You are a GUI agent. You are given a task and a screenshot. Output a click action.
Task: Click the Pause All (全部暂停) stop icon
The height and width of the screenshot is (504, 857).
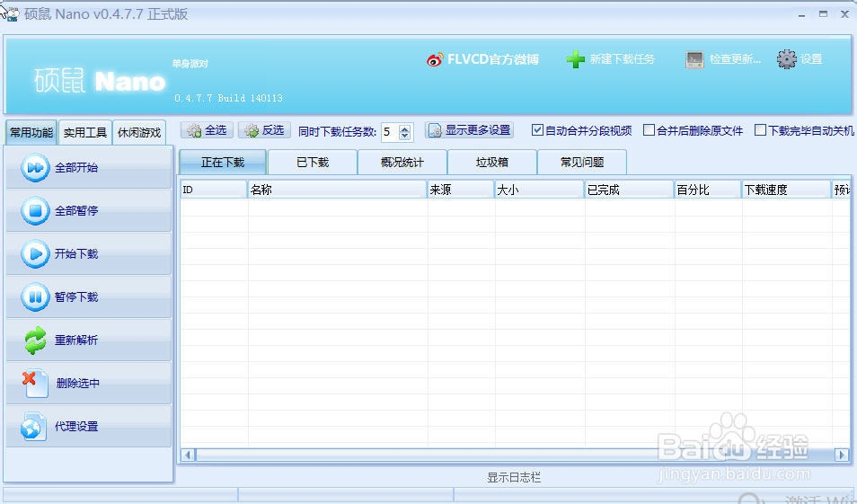tap(35, 210)
